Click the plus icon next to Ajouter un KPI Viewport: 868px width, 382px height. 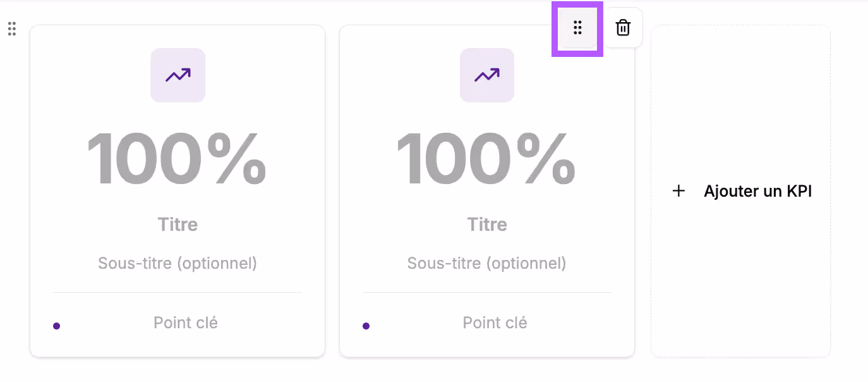(x=678, y=191)
